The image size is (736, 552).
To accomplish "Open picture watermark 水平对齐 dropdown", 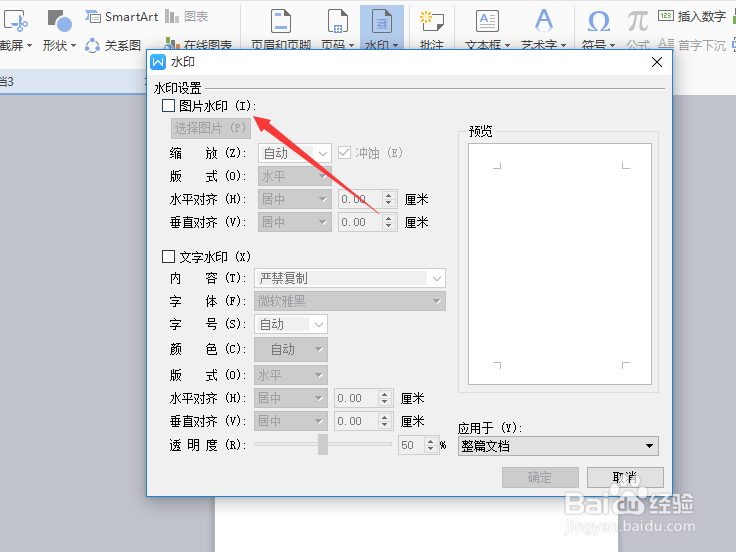I will (295, 199).
